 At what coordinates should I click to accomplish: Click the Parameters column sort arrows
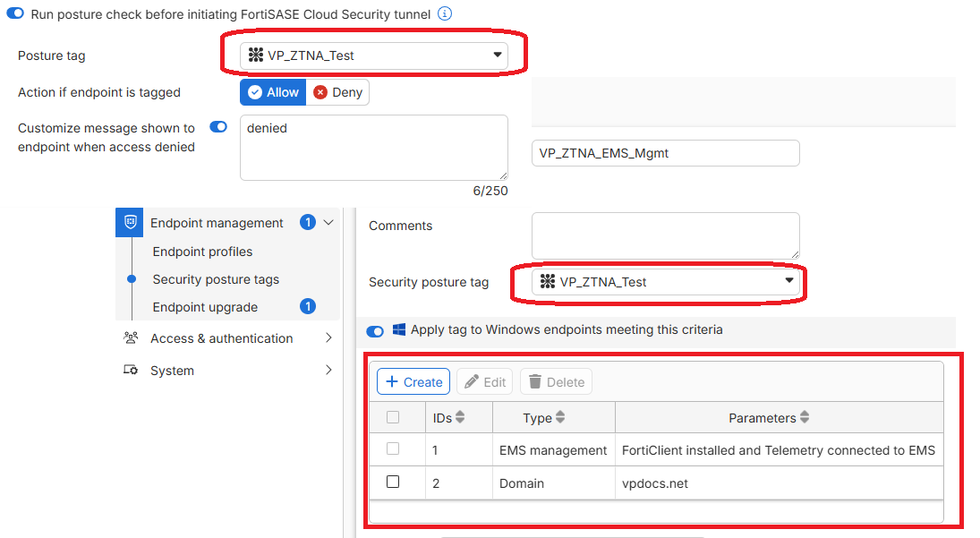[x=805, y=417]
